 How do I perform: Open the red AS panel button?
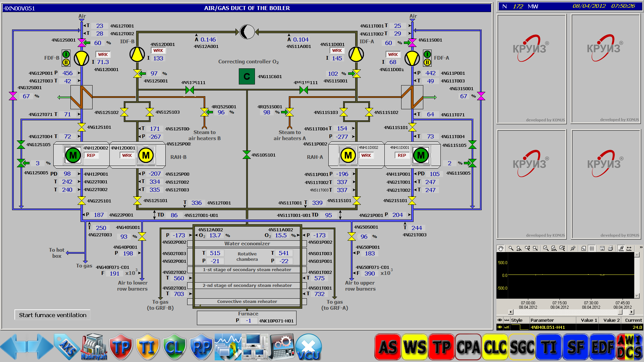click(388, 347)
